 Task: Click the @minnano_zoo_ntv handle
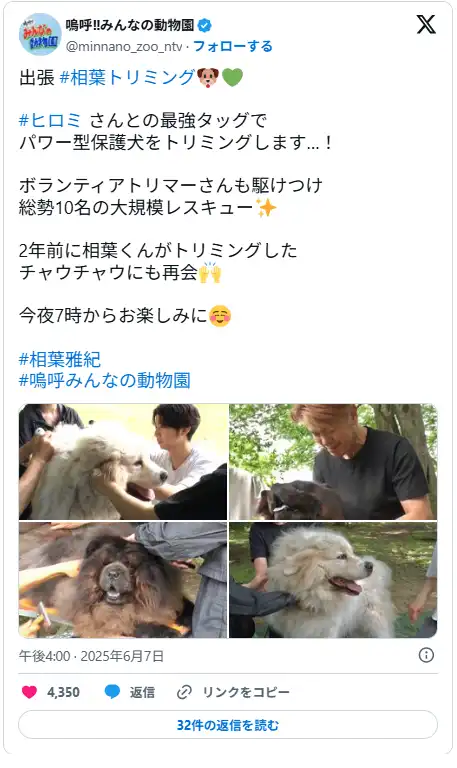pos(124,47)
